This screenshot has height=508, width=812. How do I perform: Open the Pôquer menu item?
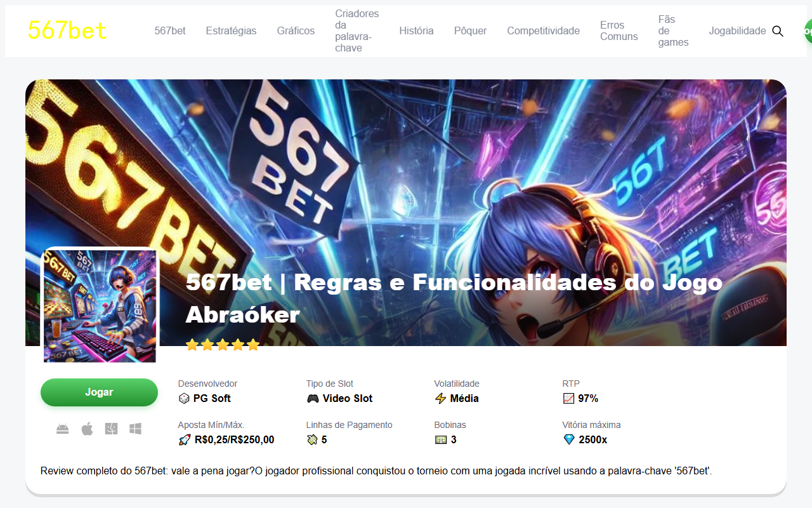[470, 31]
